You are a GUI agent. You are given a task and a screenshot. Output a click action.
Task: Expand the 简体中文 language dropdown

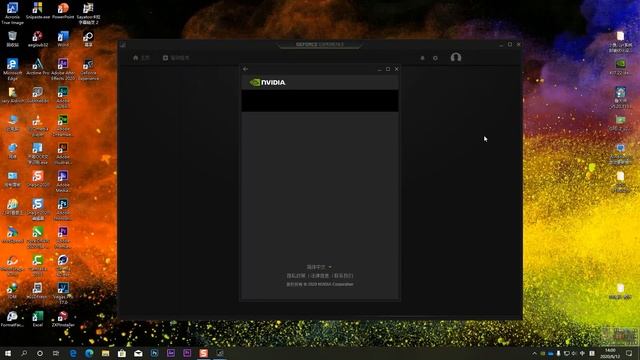[x=319, y=267]
